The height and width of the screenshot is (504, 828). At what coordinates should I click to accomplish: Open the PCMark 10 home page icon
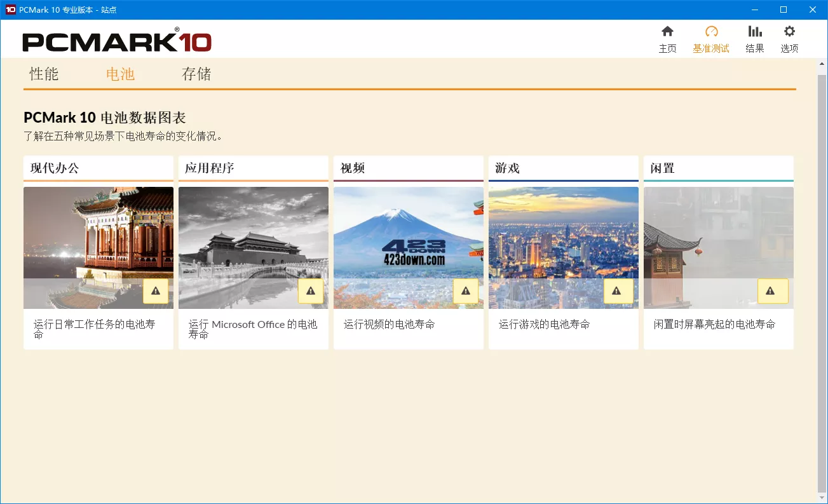(x=667, y=37)
